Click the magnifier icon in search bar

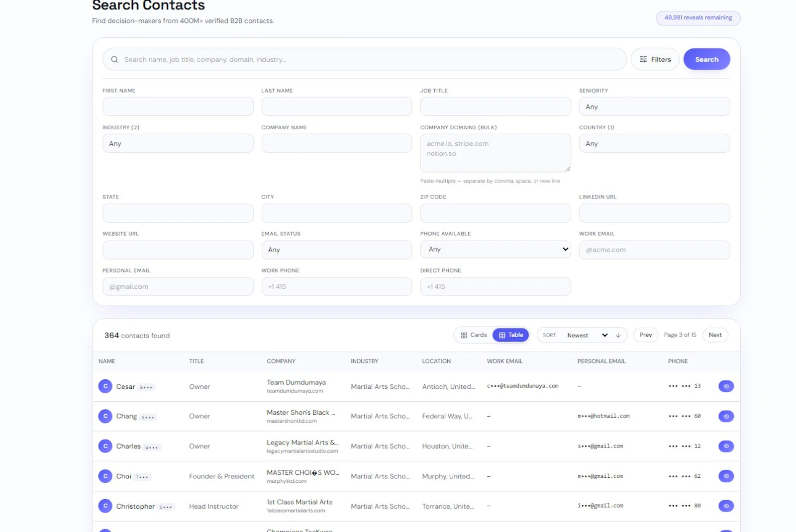point(114,59)
